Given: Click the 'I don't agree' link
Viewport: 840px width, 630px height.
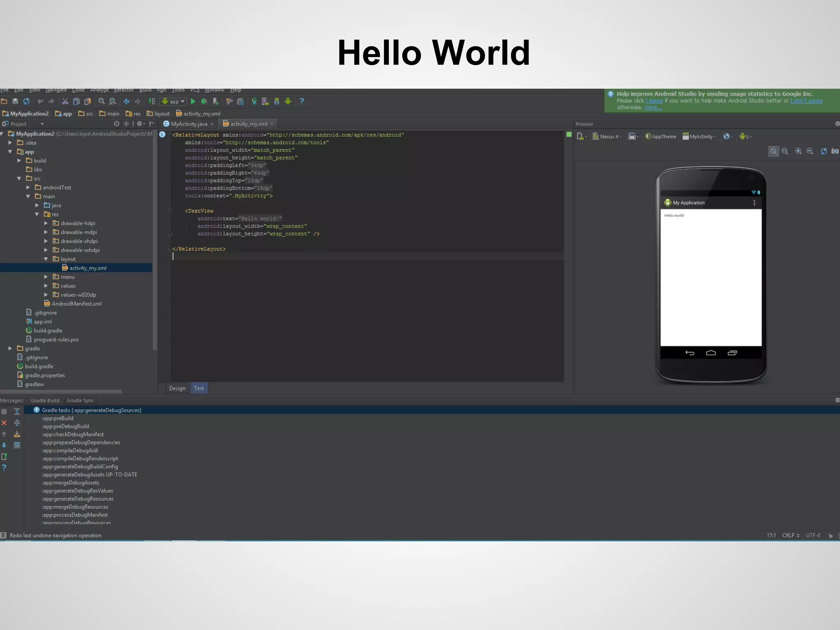Looking at the screenshot, I should tap(806, 101).
